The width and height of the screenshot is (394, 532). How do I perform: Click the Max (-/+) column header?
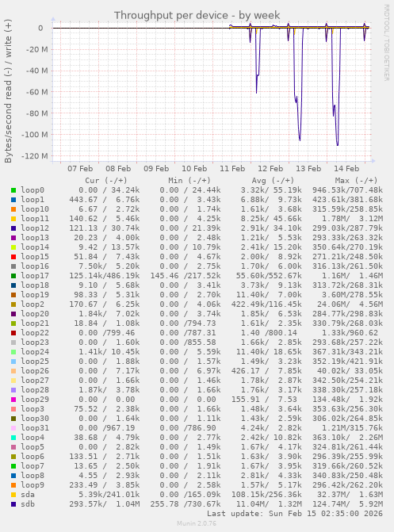(x=356, y=181)
